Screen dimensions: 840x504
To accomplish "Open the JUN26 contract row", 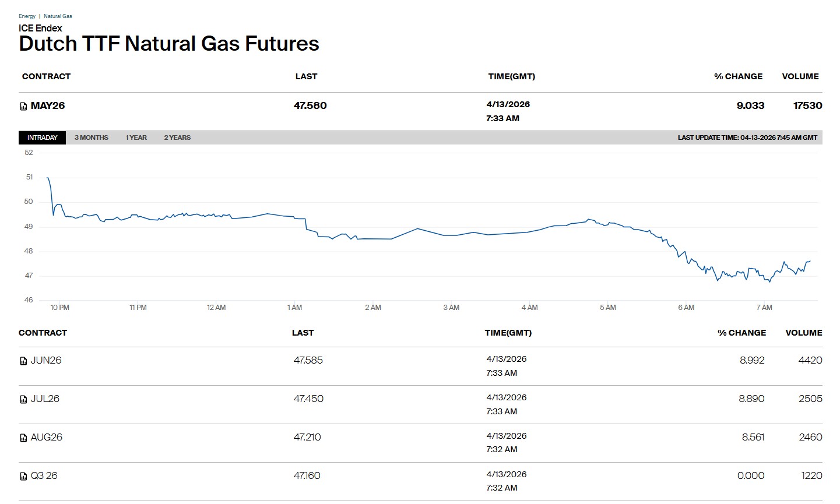I will pyautogui.click(x=46, y=360).
